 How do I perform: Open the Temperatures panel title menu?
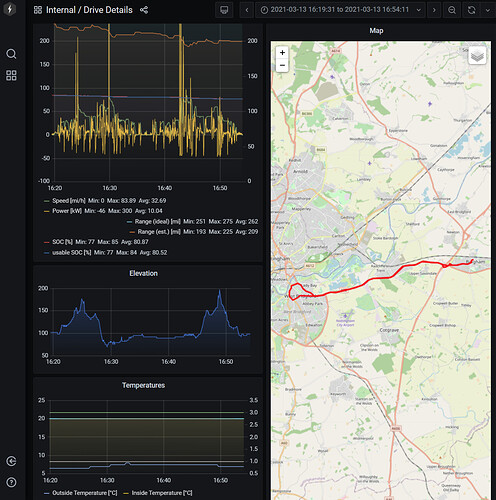pyautogui.click(x=143, y=385)
